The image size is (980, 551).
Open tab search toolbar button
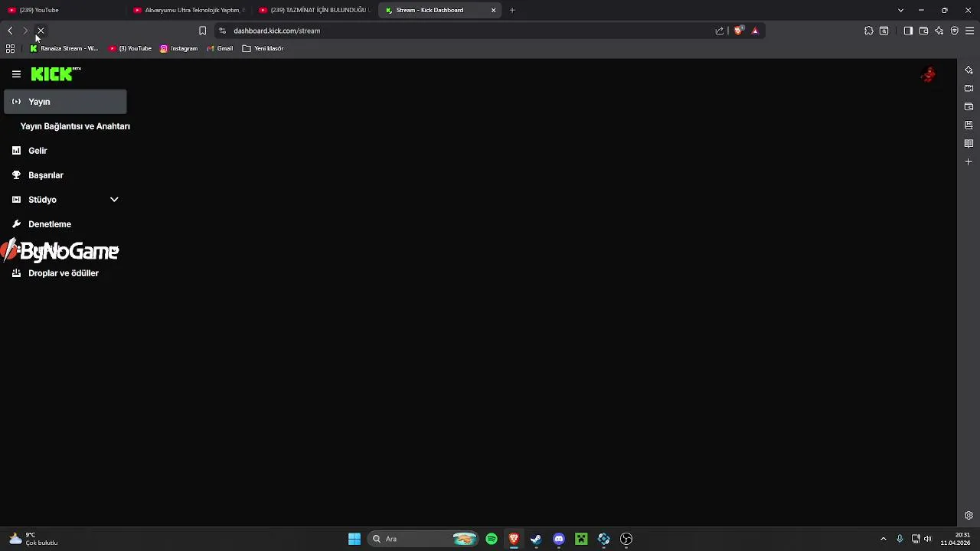click(884, 31)
